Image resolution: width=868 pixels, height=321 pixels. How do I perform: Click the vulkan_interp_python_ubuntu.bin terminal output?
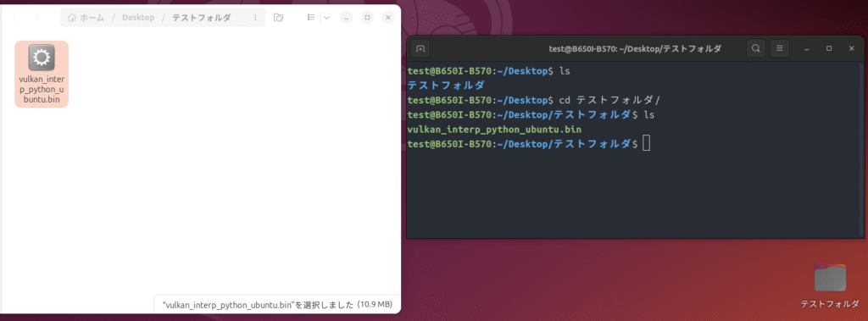pyautogui.click(x=494, y=130)
